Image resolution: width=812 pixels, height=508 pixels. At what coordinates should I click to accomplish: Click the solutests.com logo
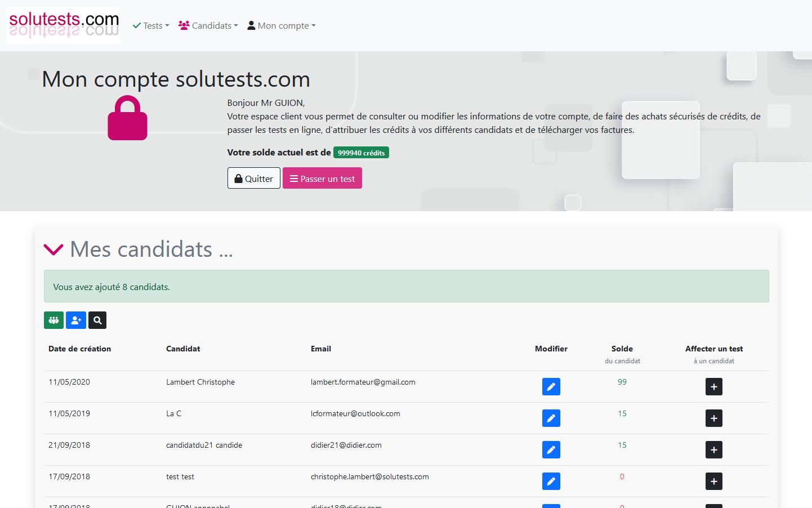click(63, 25)
